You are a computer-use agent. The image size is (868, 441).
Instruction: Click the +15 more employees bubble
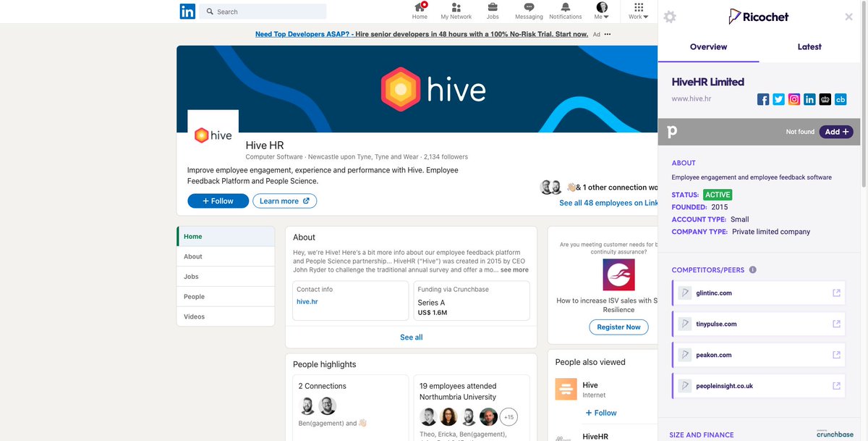pos(509,417)
